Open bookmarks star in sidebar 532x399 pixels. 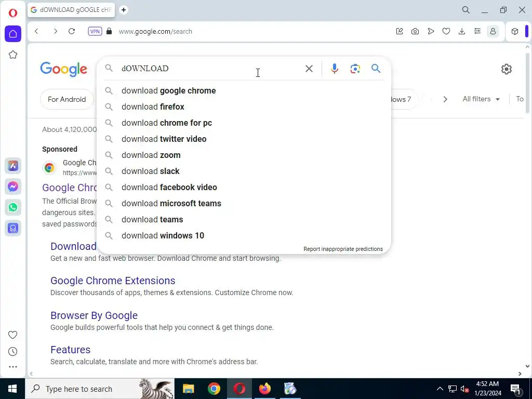13,55
